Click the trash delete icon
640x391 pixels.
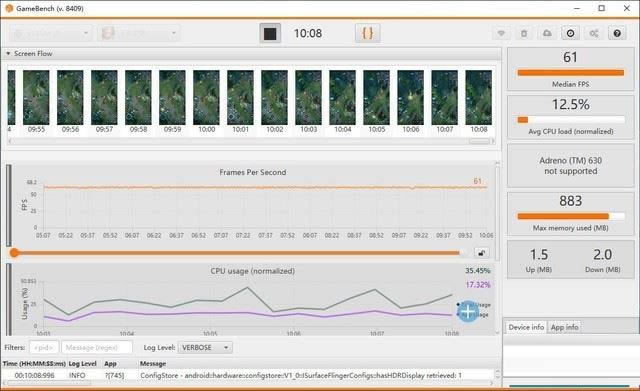click(x=524, y=33)
